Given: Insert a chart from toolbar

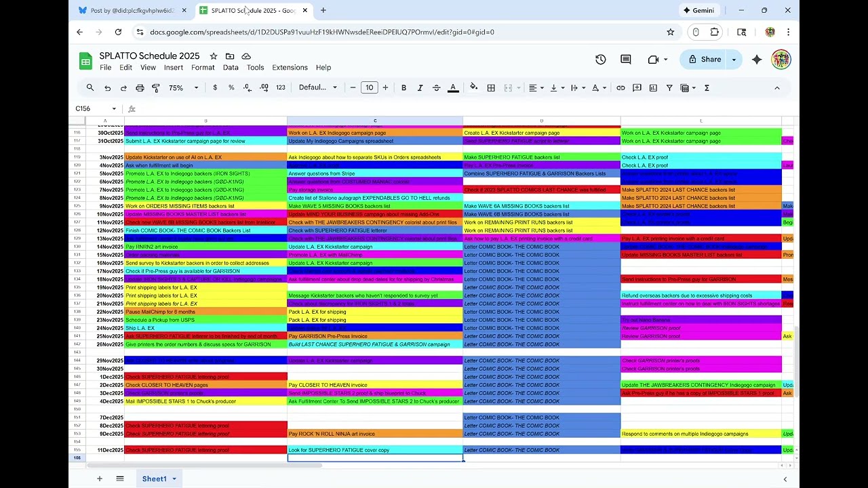Looking at the screenshot, I should 653,87.
